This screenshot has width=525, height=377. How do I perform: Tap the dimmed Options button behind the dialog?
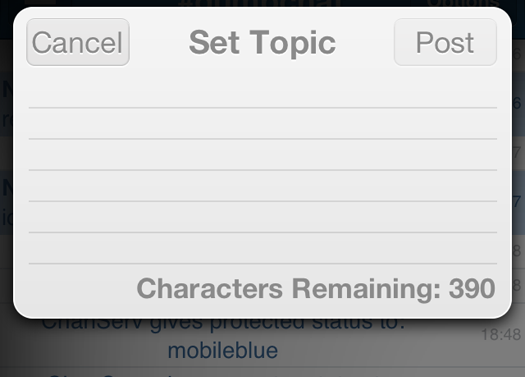click(464, 3)
